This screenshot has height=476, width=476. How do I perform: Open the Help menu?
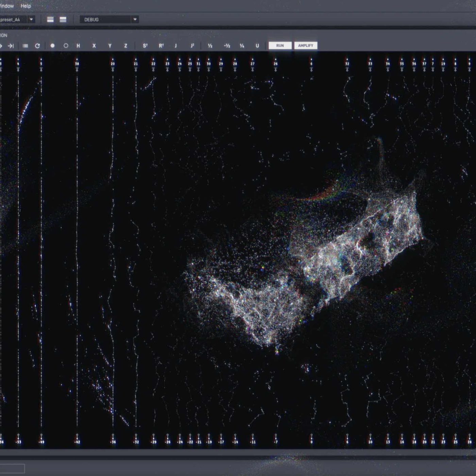point(26,6)
